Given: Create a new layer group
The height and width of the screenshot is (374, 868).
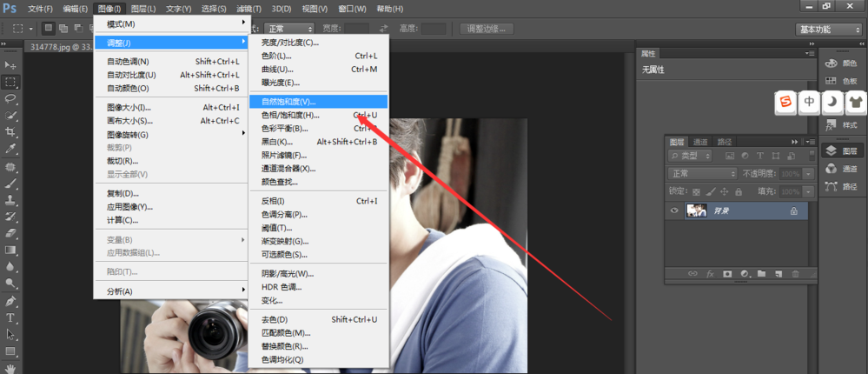Looking at the screenshot, I should (x=762, y=274).
